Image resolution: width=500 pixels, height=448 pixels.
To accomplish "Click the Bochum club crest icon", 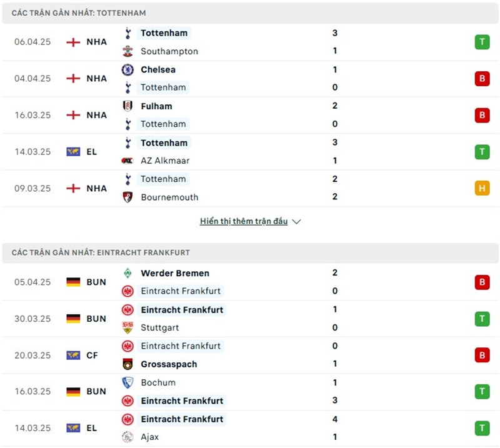I will pyautogui.click(x=127, y=382).
